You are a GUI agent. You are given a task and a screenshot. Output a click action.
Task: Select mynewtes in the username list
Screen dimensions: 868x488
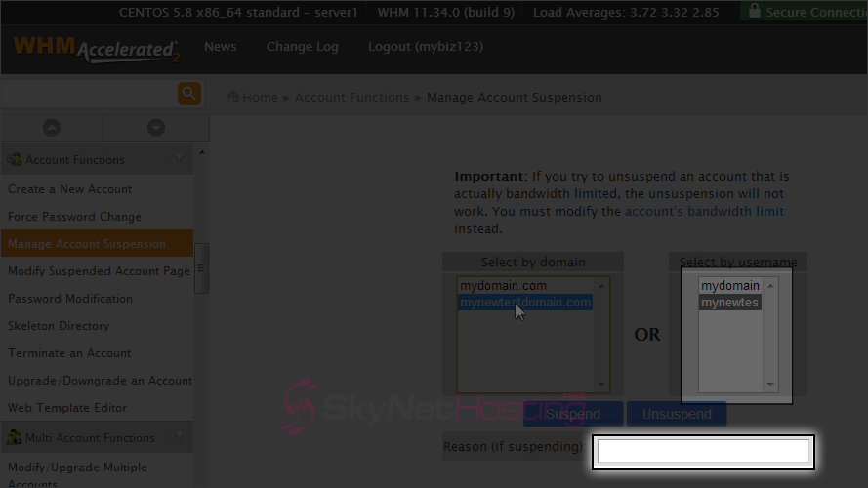(730, 303)
